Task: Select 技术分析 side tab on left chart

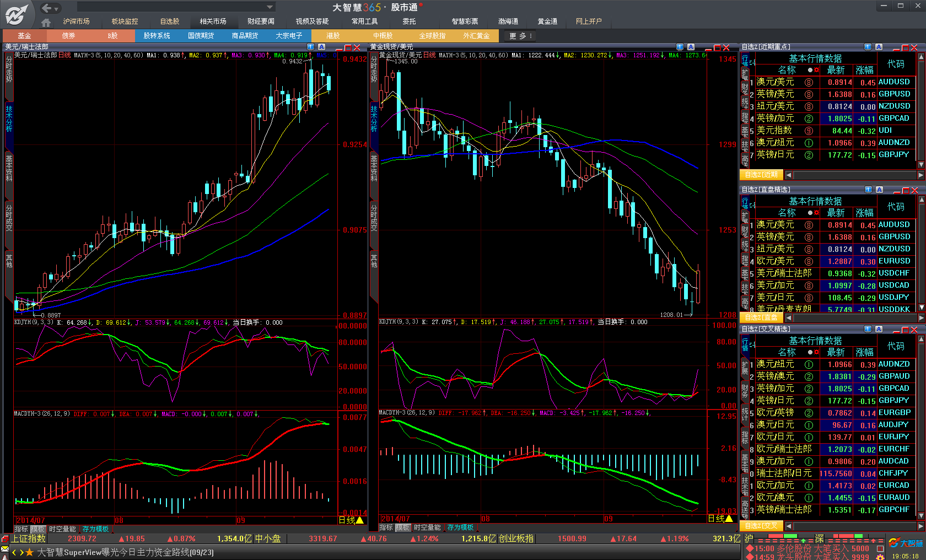Action: (x=9, y=119)
